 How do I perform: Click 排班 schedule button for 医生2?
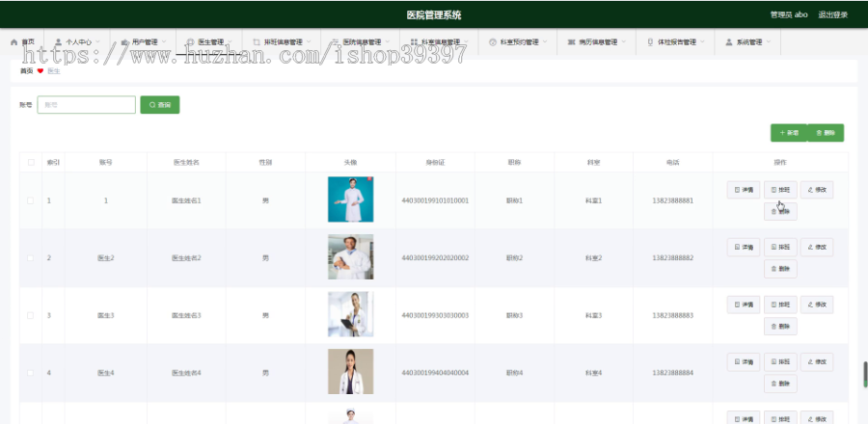point(780,247)
